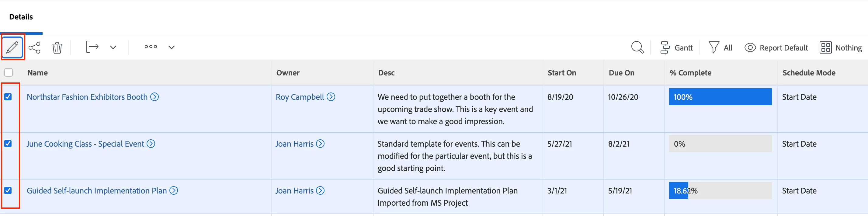Image resolution: width=868 pixels, height=216 pixels.
Task: Open the All filter dropdown
Action: click(721, 48)
